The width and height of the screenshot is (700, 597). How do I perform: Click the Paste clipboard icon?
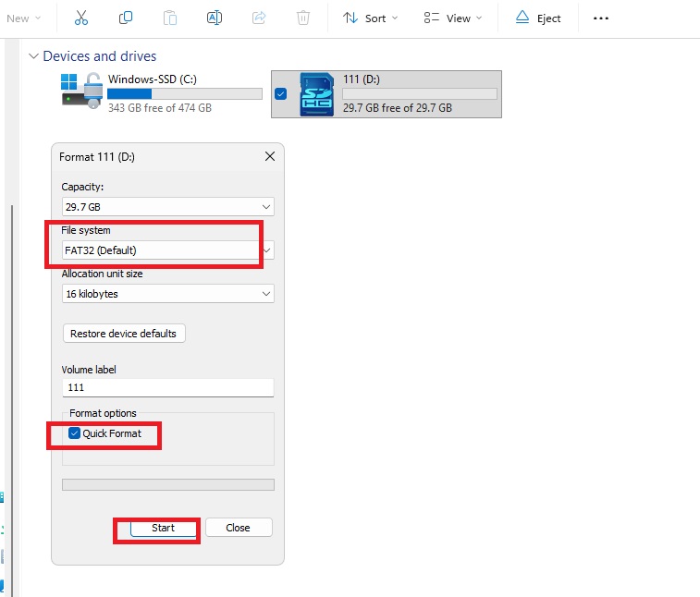coord(170,18)
